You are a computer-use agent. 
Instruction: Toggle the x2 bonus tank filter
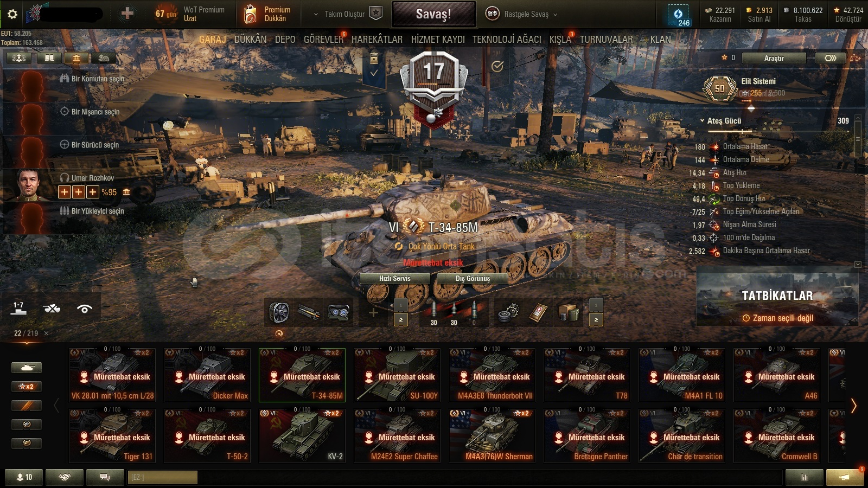[26, 387]
